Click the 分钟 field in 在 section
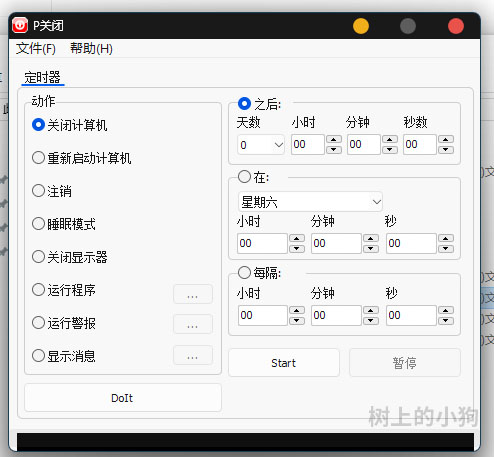 pyautogui.click(x=336, y=243)
